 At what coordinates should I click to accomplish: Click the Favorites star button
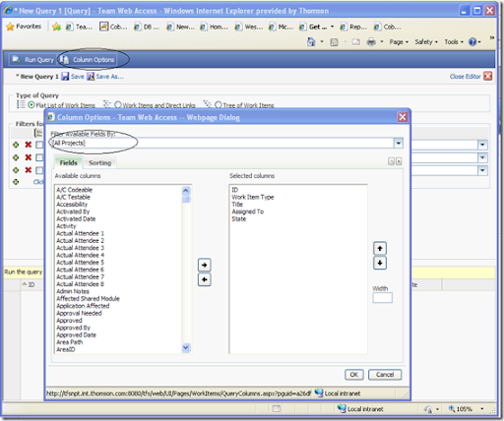(x=24, y=27)
